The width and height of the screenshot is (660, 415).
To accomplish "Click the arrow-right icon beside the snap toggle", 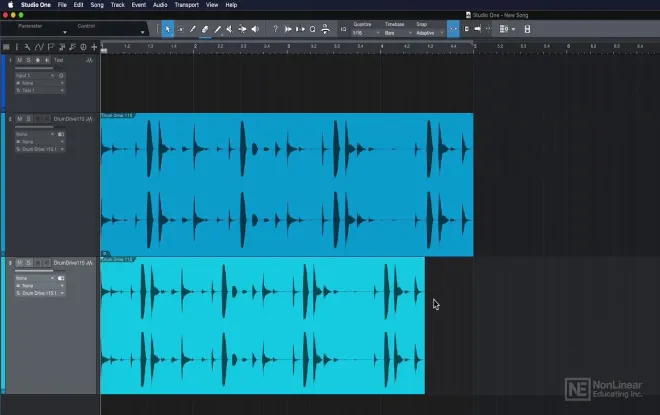I will 477,29.
